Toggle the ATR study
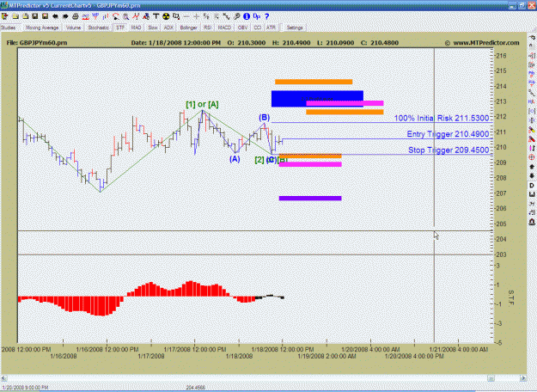The height and width of the screenshot is (392, 537). click(x=271, y=28)
